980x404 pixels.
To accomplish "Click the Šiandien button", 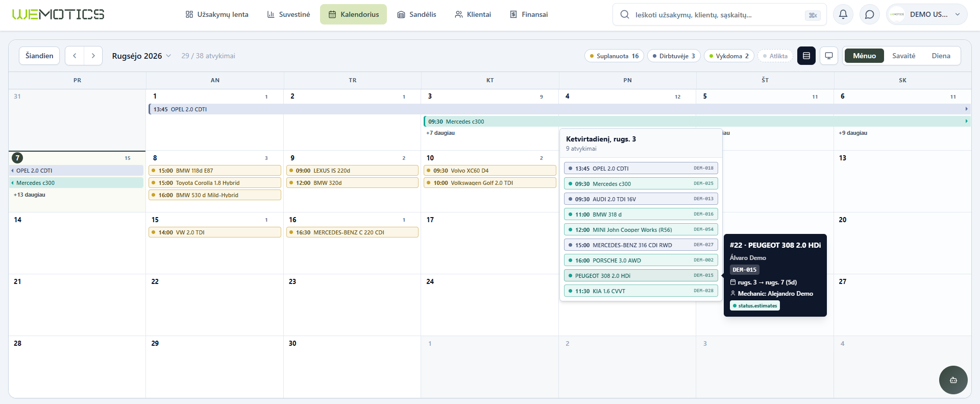I will pyautogui.click(x=39, y=56).
